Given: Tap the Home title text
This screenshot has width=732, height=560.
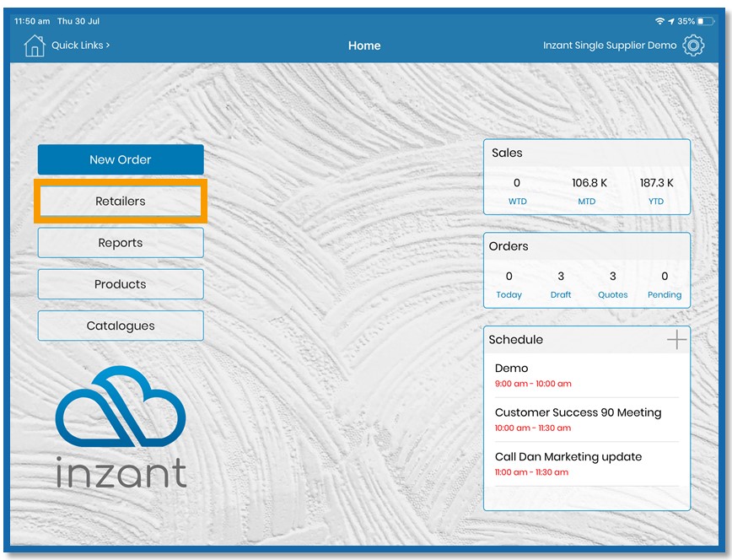Looking at the screenshot, I should tap(364, 46).
